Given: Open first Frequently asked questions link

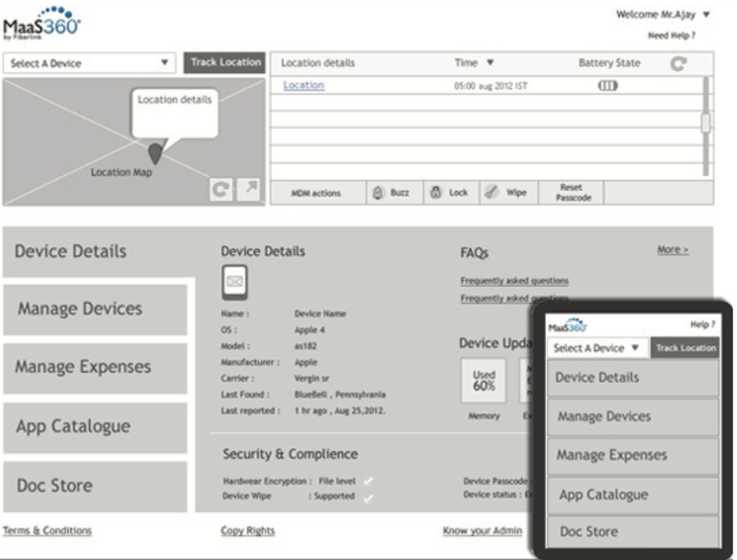Looking at the screenshot, I should click(514, 280).
